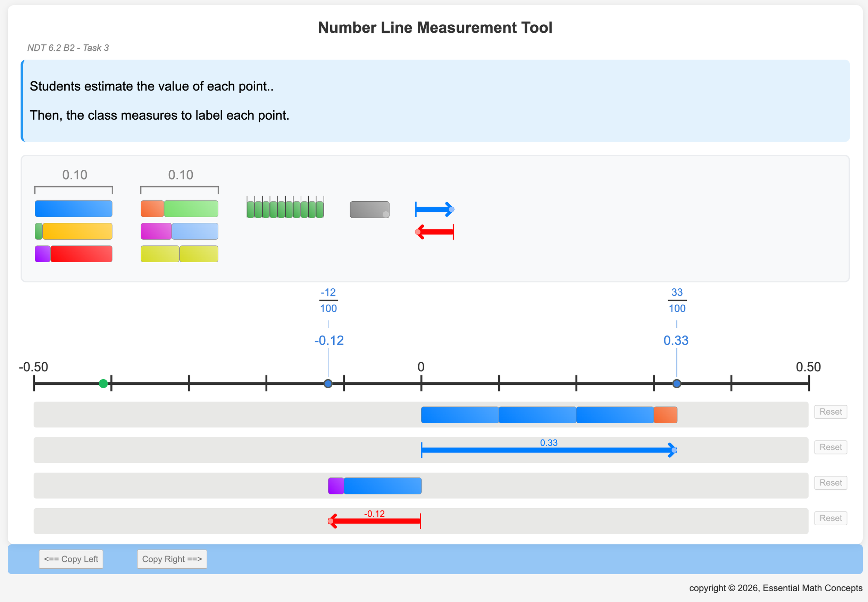Select the blue right-arrow tool
The height and width of the screenshot is (602, 868).
tap(434, 209)
